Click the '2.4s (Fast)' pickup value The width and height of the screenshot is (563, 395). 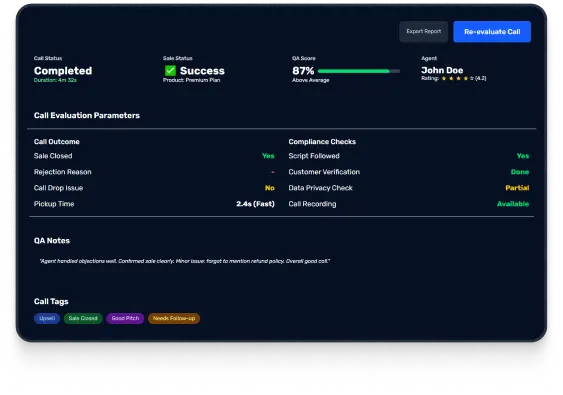[255, 204]
